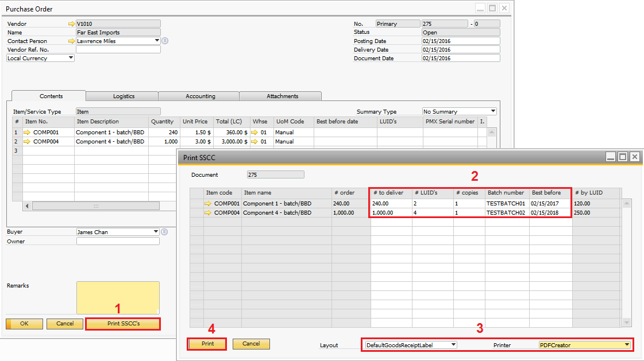The height and width of the screenshot is (361, 644).
Task: Open Buyer details round icon
Action: coord(165,232)
